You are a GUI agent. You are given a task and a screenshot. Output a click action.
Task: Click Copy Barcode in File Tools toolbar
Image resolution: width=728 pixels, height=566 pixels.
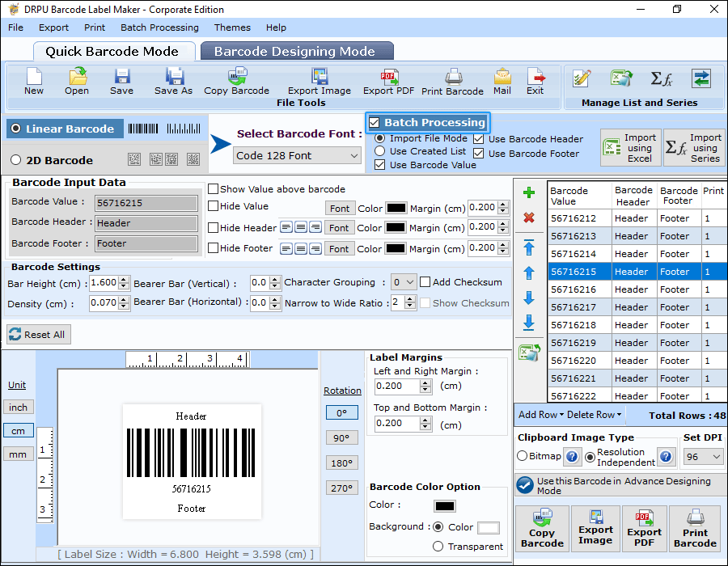tap(237, 82)
